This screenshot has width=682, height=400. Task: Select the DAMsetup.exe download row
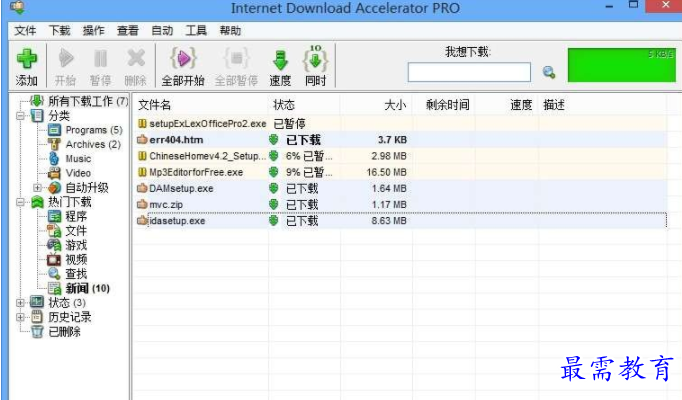[x=400, y=188]
